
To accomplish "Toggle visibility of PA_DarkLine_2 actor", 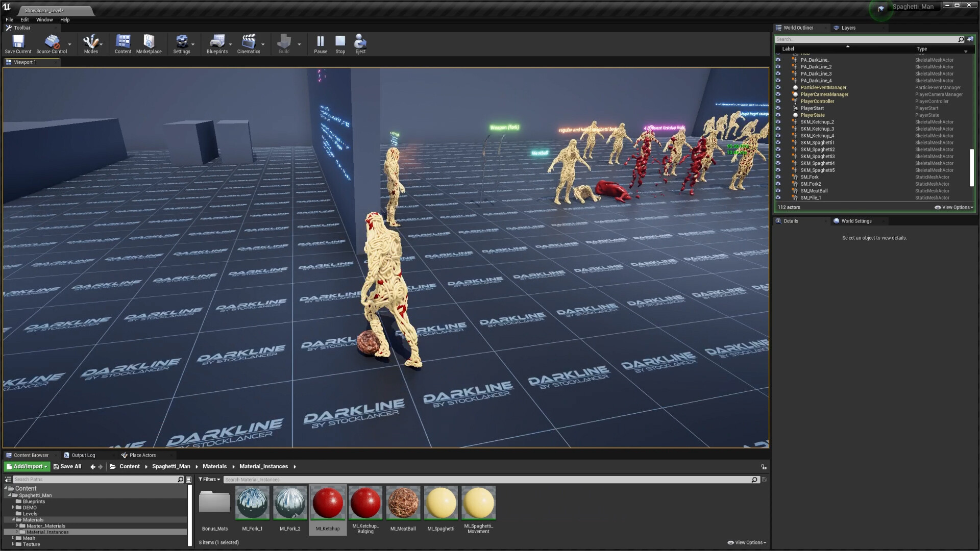I will tap(778, 66).
